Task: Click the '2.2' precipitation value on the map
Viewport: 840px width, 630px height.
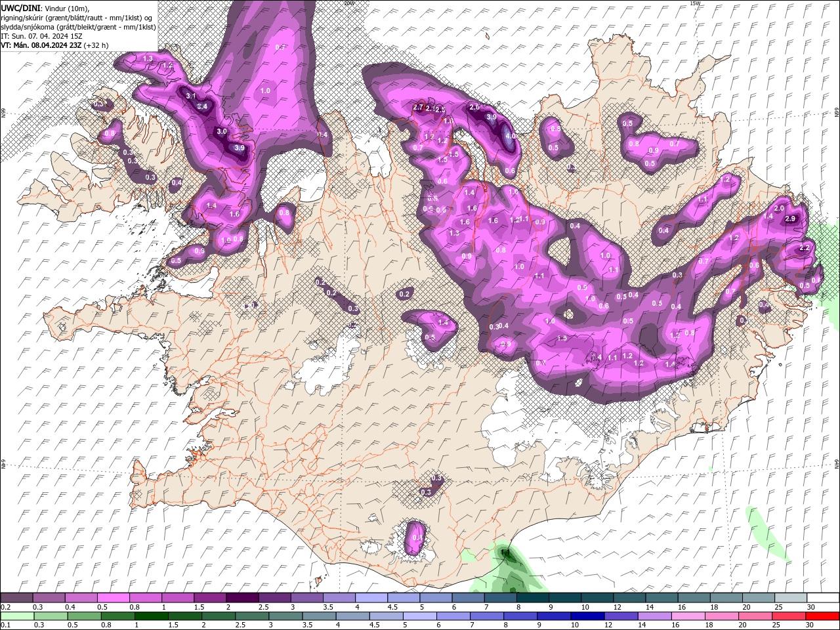Action: (805, 248)
